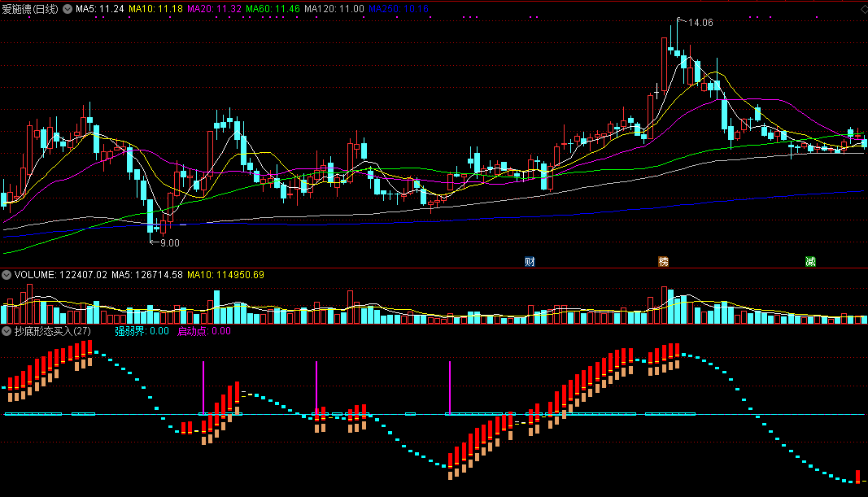Select the MA60: 11.46 label
Viewport: 868px width, 497px height.
click(273, 9)
